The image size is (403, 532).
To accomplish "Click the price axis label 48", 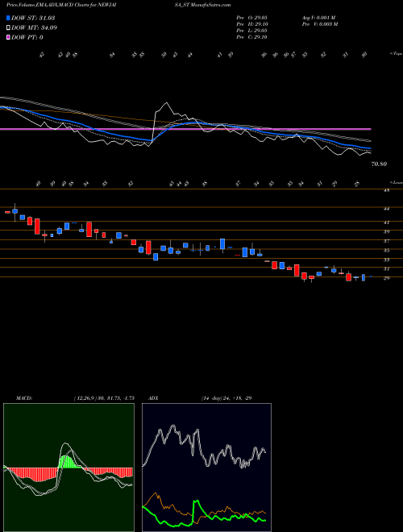I will click(x=386, y=190).
